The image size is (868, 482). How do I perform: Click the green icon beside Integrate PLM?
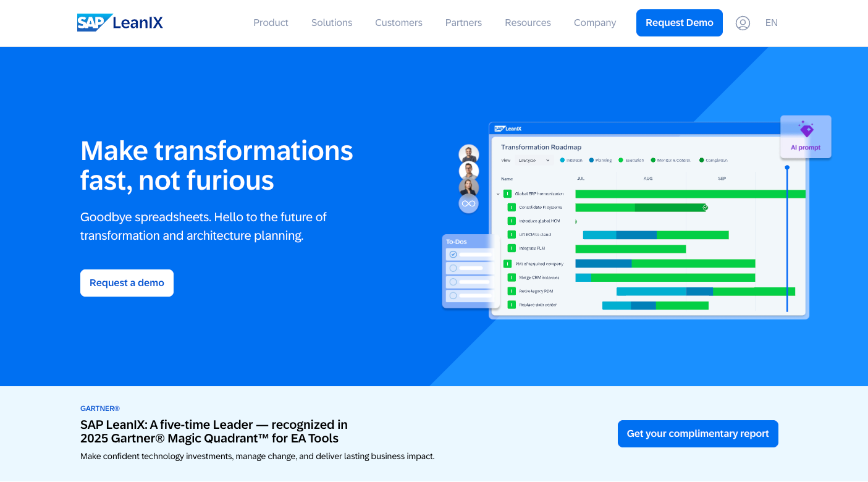[x=512, y=248]
